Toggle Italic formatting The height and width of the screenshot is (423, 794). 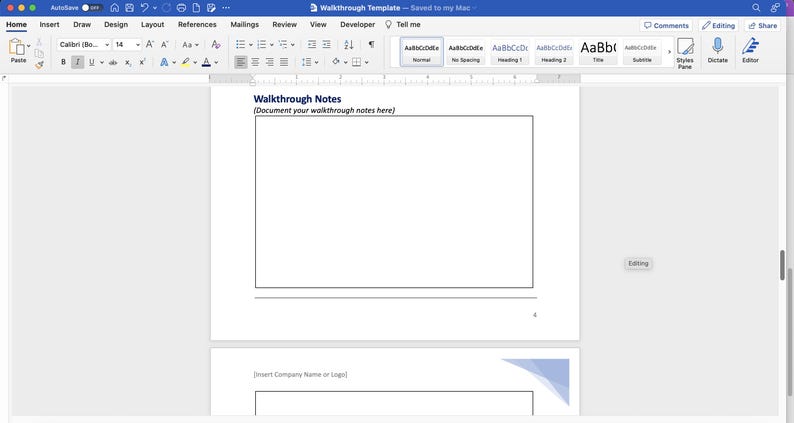click(x=77, y=62)
